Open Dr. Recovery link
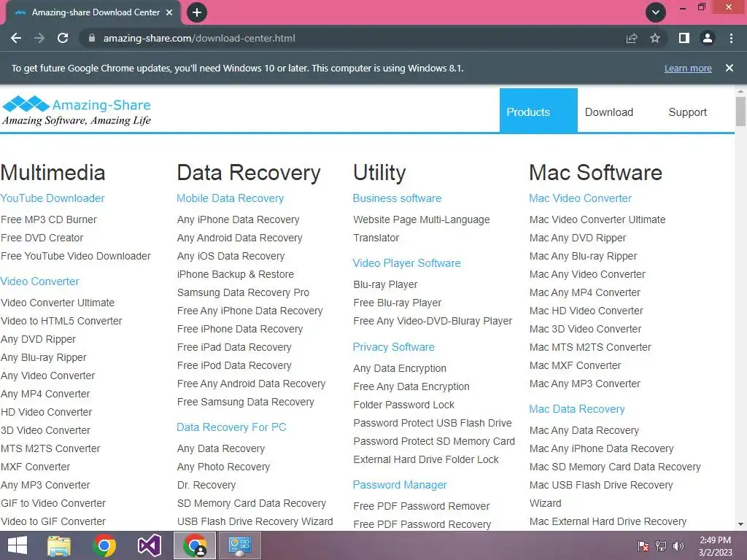The height and width of the screenshot is (560, 747). (206, 485)
